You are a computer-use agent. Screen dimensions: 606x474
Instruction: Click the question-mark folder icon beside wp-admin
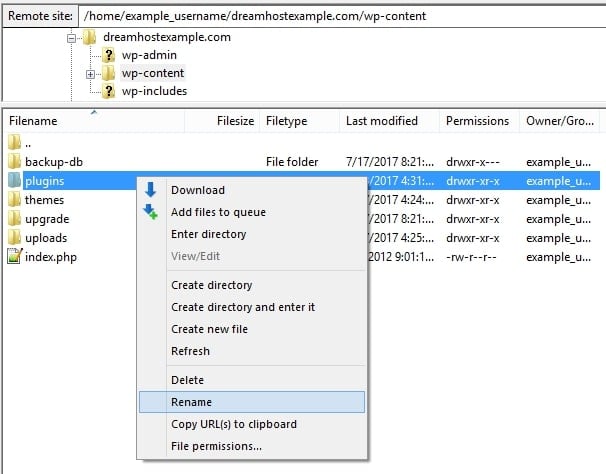[109, 55]
